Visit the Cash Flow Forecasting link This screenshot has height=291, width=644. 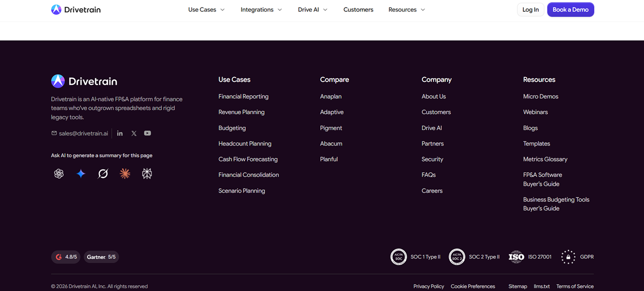[x=248, y=159]
